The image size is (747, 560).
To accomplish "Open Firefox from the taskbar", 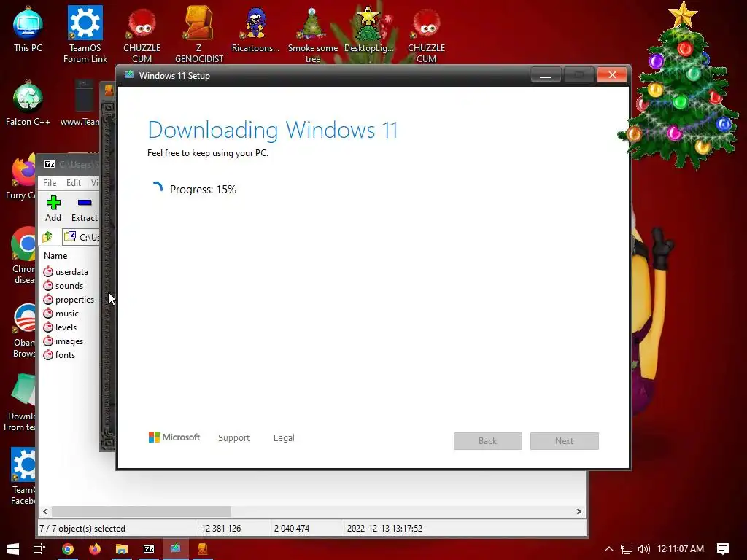I will [94, 549].
